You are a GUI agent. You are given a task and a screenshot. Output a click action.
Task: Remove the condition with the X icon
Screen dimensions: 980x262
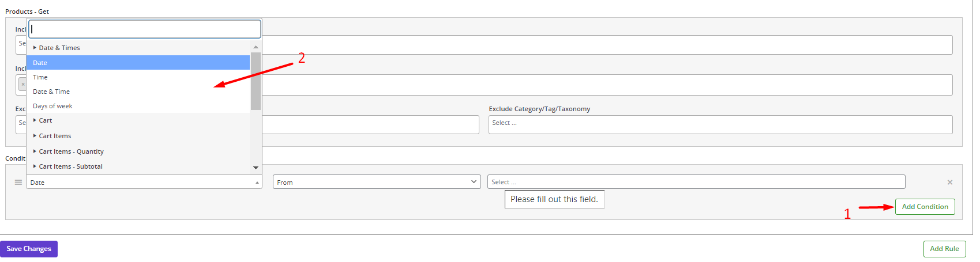coord(950,183)
